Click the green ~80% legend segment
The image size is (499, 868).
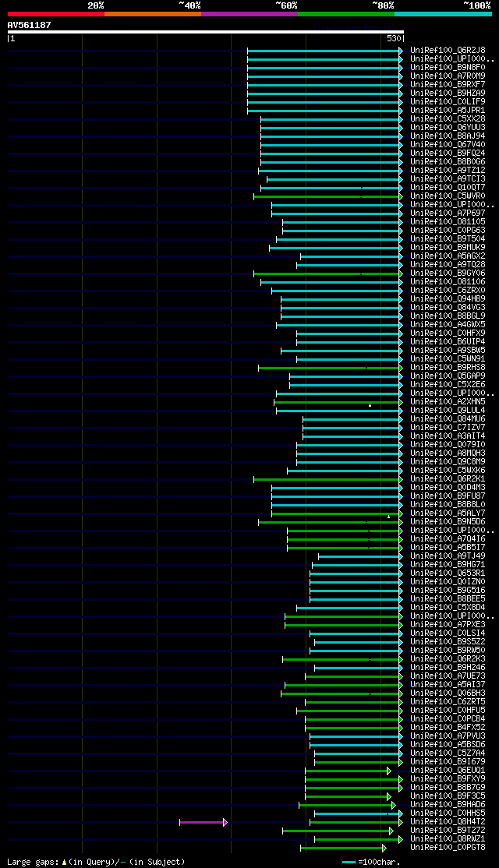coord(346,14)
